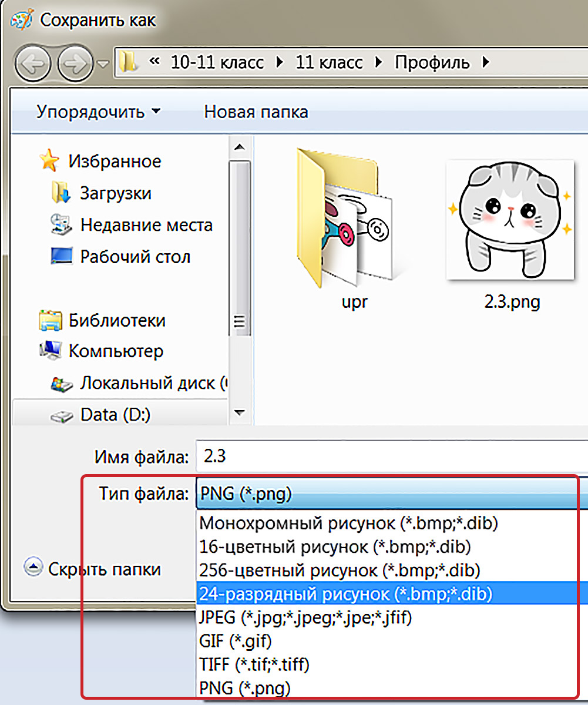Click the double chevron in address path

click(155, 62)
